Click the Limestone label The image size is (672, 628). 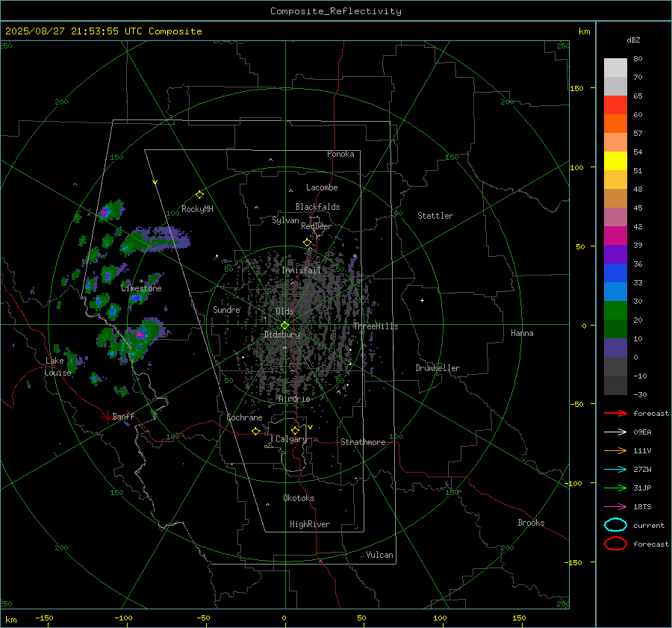[x=141, y=288]
